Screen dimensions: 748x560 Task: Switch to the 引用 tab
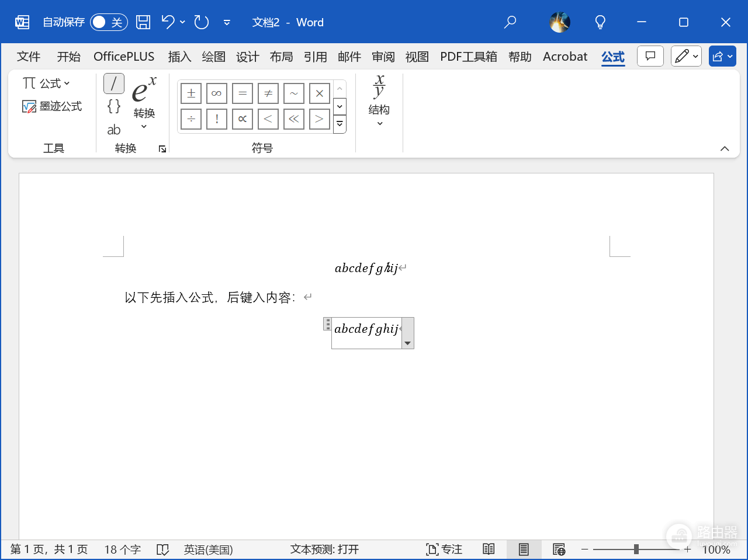click(x=315, y=57)
